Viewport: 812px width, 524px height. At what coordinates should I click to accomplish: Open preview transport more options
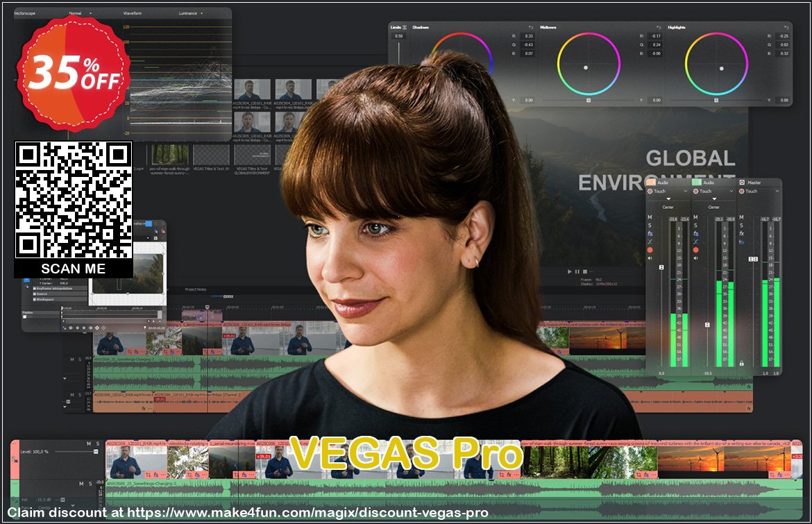[591, 271]
